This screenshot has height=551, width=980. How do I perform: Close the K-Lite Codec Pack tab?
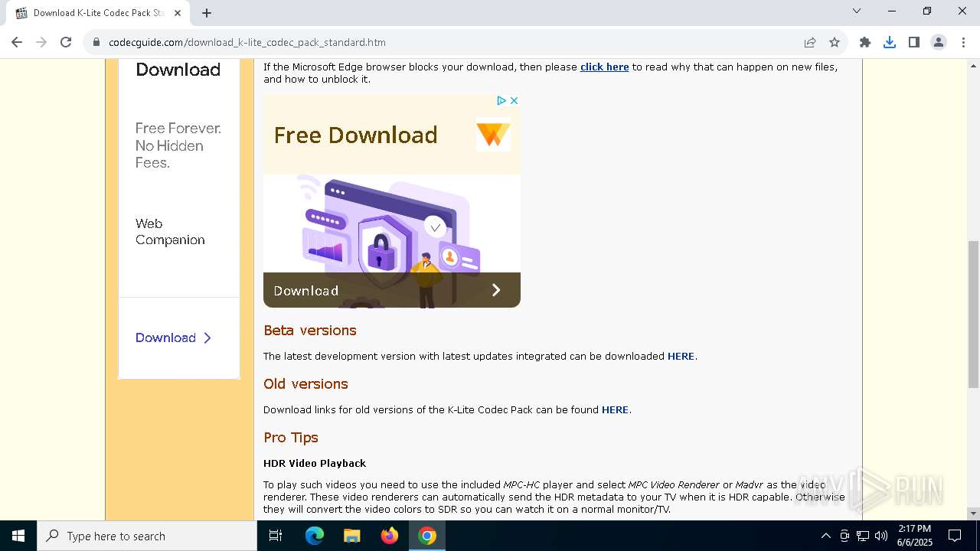(178, 13)
